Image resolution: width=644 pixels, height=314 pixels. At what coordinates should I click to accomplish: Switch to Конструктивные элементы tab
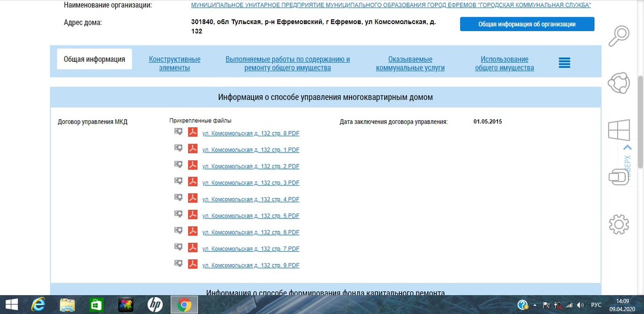pos(174,63)
